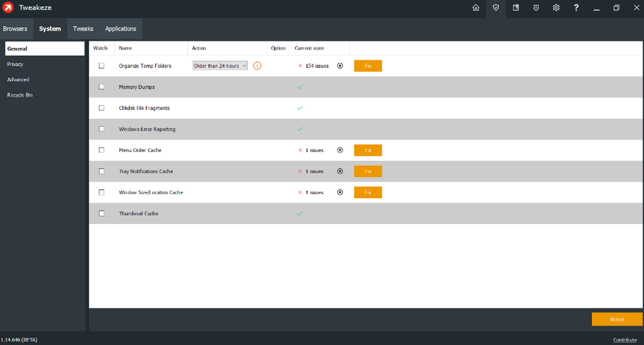Open the Help question mark icon
Screen dimensions: 644x345
tap(576, 8)
